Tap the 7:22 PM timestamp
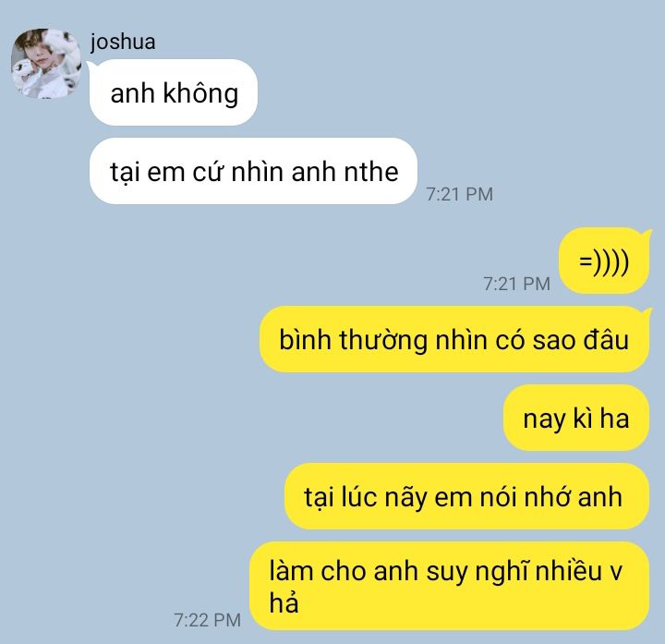Image resolution: width=665 pixels, height=644 pixels. tap(208, 620)
